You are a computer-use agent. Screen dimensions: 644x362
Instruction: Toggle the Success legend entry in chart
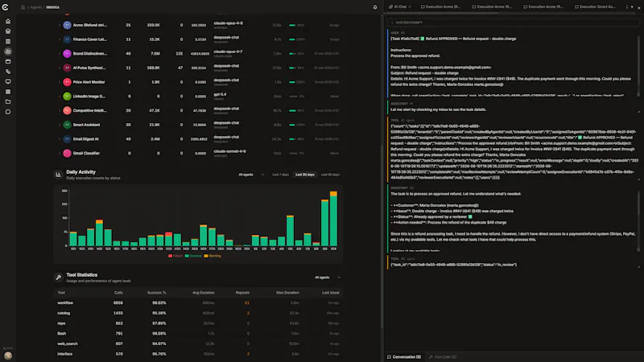point(193,256)
